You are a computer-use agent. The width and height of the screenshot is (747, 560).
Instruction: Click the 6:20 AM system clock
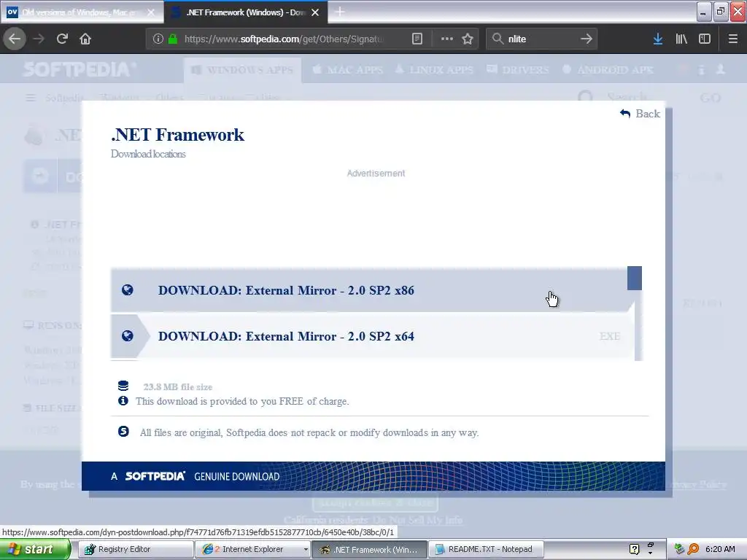(x=720, y=549)
